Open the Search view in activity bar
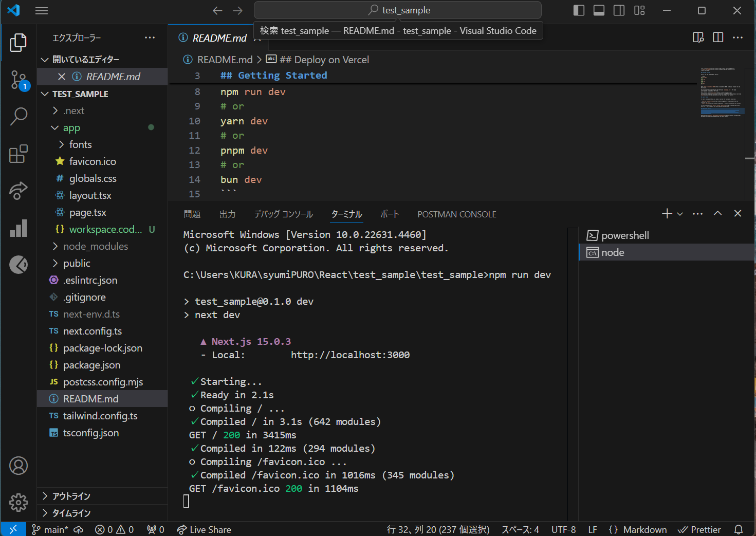 point(19,117)
